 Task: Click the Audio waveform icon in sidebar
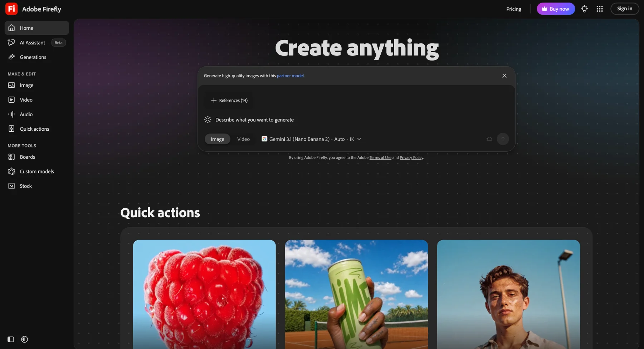coord(11,114)
